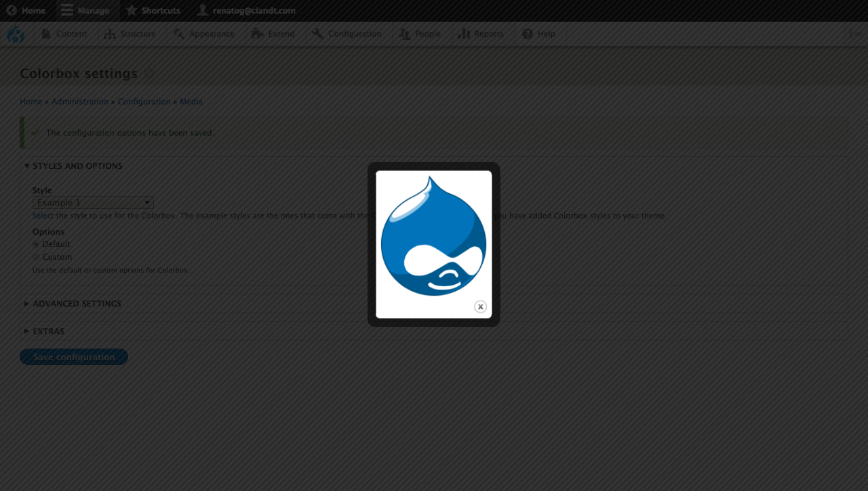Select the Default options radio button
The width and height of the screenshot is (868, 491).
point(36,244)
